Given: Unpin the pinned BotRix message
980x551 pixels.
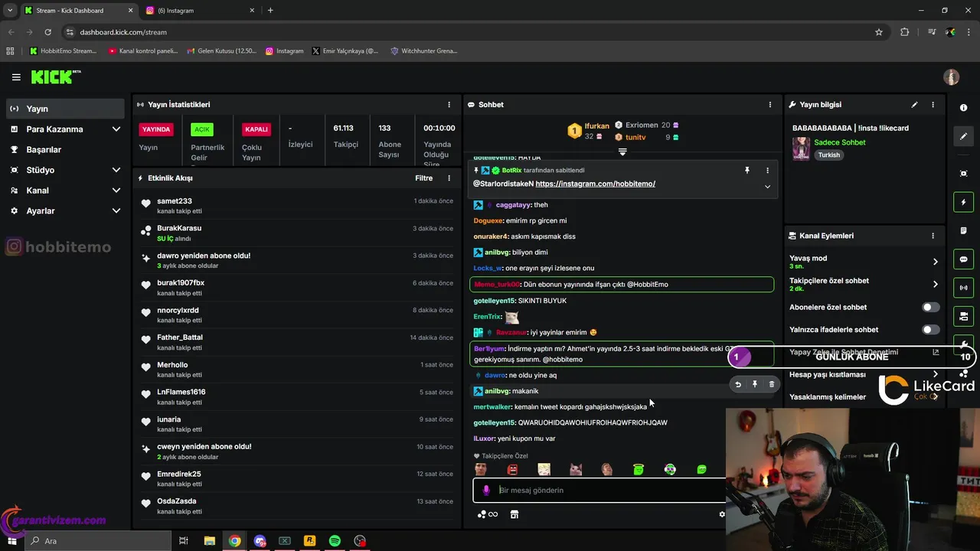Looking at the screenshot, I should 747,171.
